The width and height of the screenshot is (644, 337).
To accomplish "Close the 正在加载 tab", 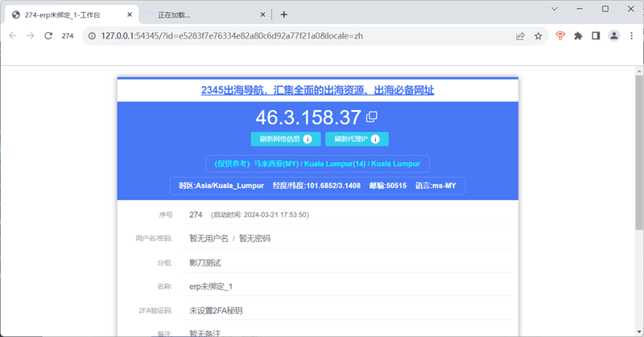I will 263,14.
